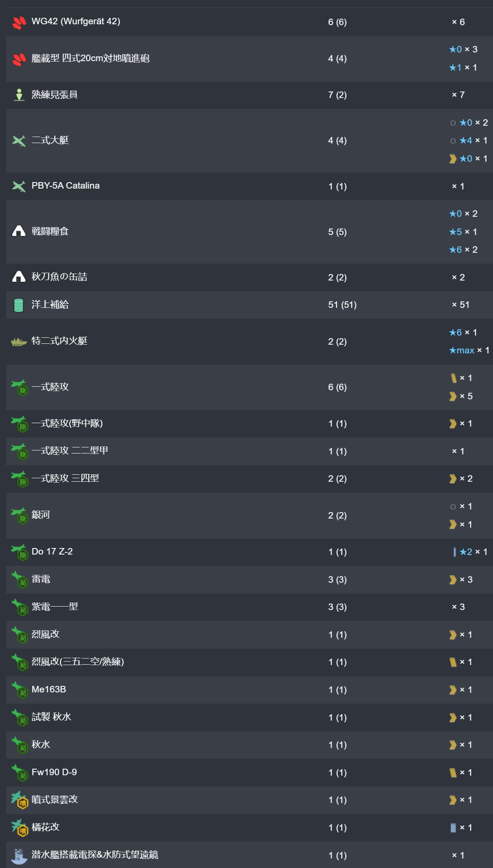Image resolution: width=493 pixels, height=868 pixels.
Task: Click the 秋刀魚の缶詰 row name
Action: point(59,277)
